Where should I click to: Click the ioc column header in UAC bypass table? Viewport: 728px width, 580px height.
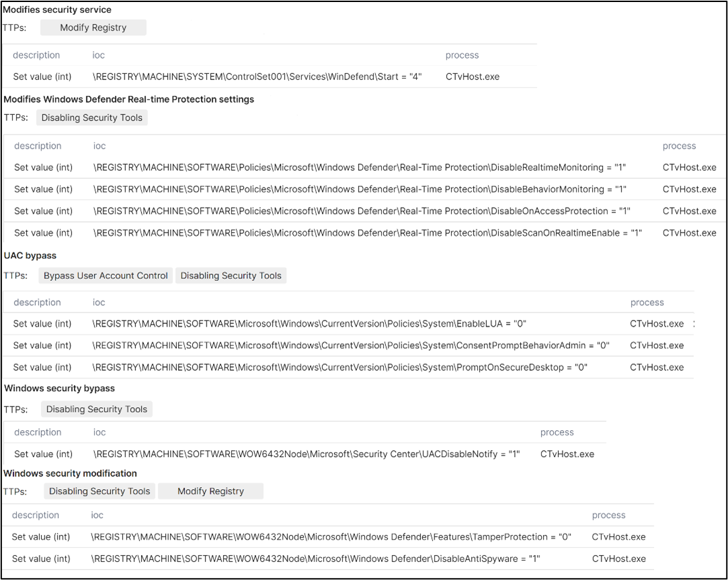pyautogui.click(x=99, y=302)
